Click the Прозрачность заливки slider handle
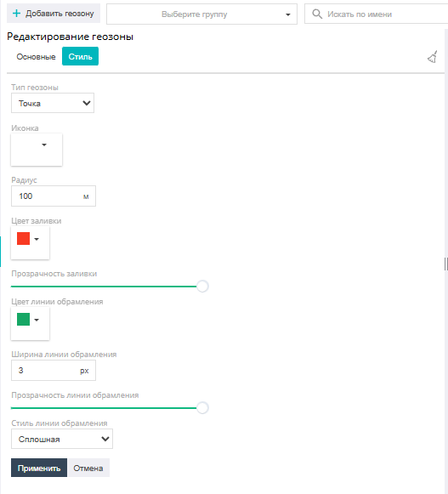 (202, 286)
